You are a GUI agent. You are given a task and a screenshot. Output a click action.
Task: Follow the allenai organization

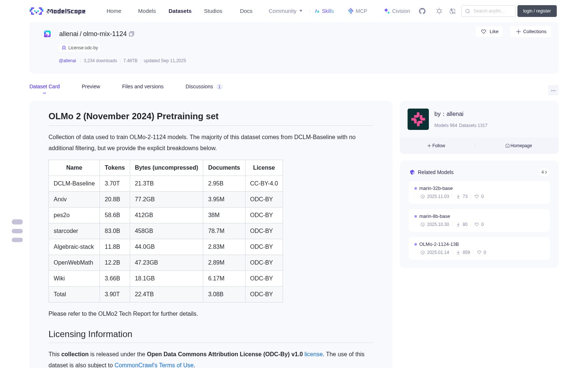[x=436, y=146]
